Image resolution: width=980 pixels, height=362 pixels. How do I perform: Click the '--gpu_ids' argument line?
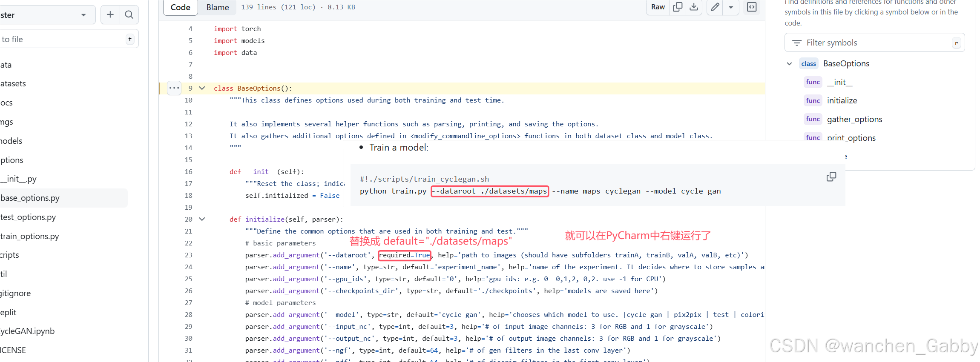[x=455, y=279]
